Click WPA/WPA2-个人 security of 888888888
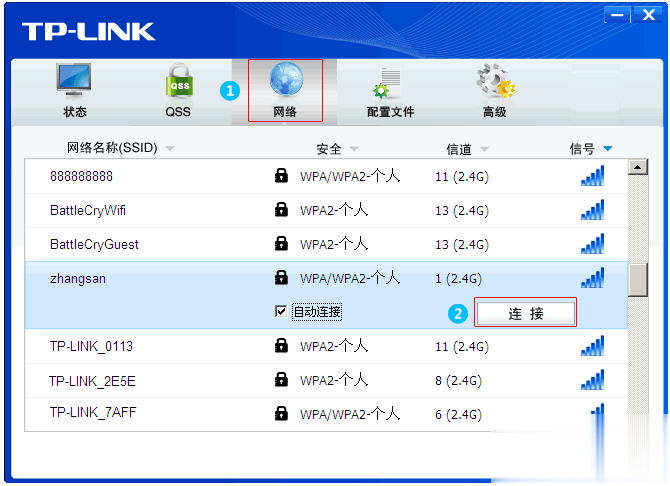The image size is (670, 486). click(350, 176)
